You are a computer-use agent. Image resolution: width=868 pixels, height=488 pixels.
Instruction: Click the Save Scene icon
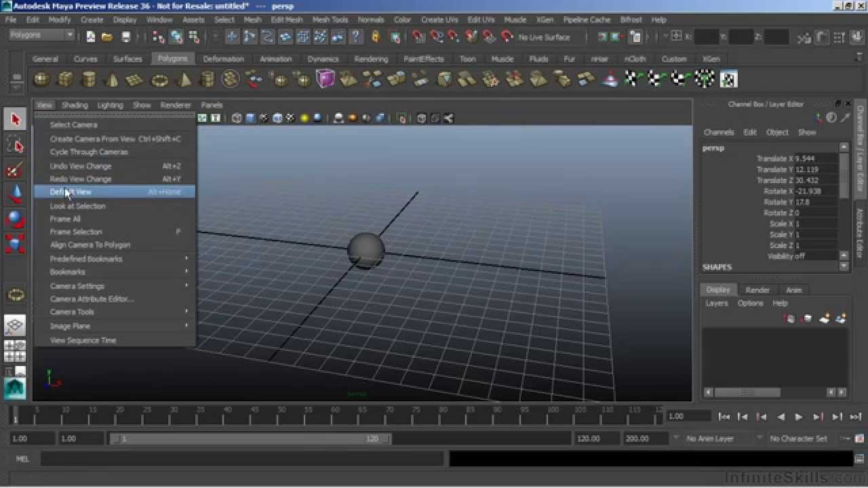coord(125,37)
